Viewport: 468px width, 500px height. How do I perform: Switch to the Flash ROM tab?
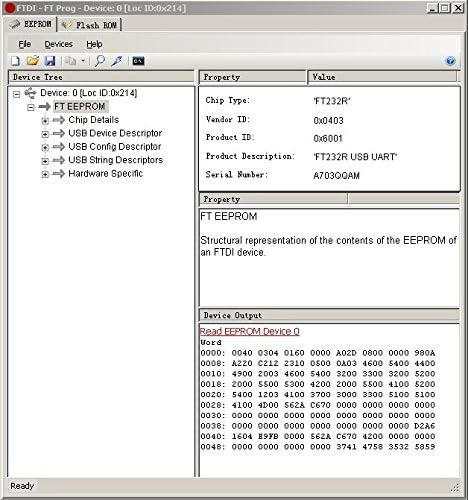tap(89, 25)
